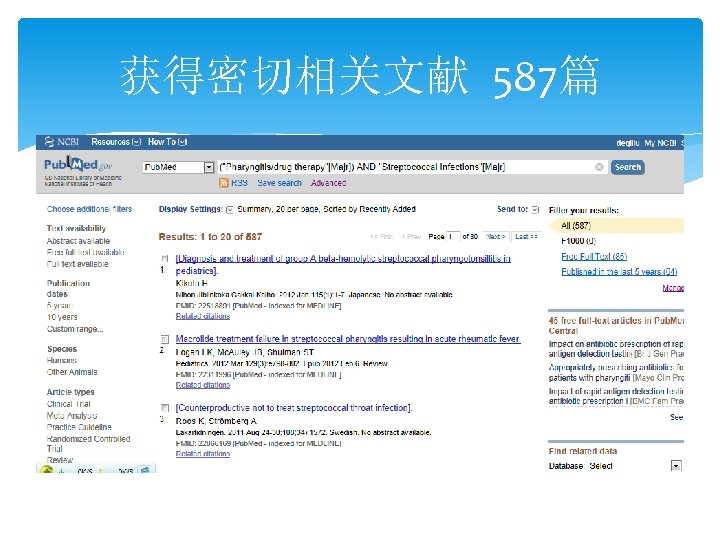Filter by Full text available
The image size is (720, 540).
tap(77, 264)
